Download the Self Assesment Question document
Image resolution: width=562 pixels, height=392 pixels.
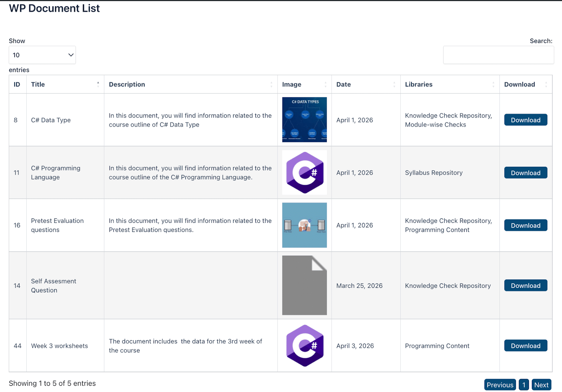click(x=526, y=285)
